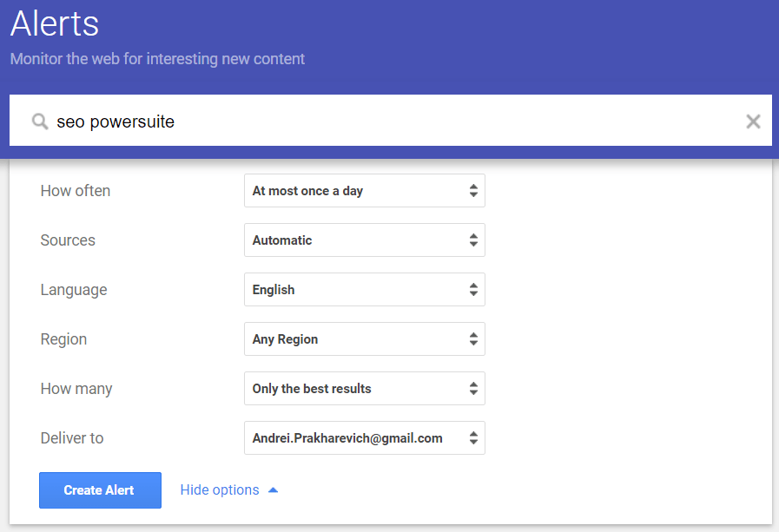Click the 'Monitor the web' subtitle text
This screenshot has height=532, width=779.
pos(157,59)
